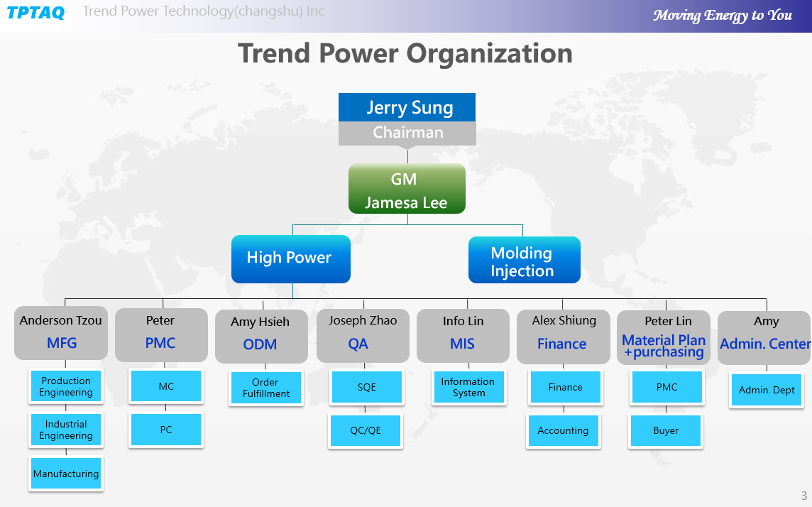Select the Peter PMC department box
This screenshot has height=507, width=812.
[x=161, y=335]
